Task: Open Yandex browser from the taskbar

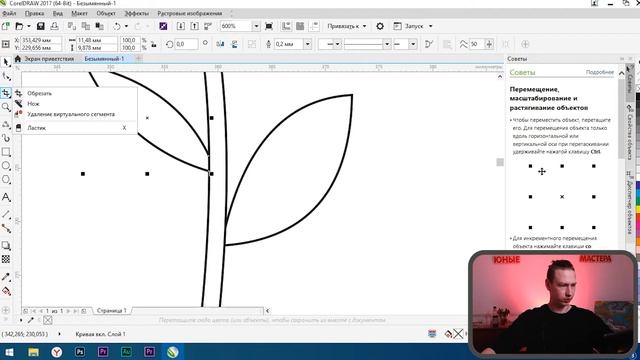Action: coord(57,352)
